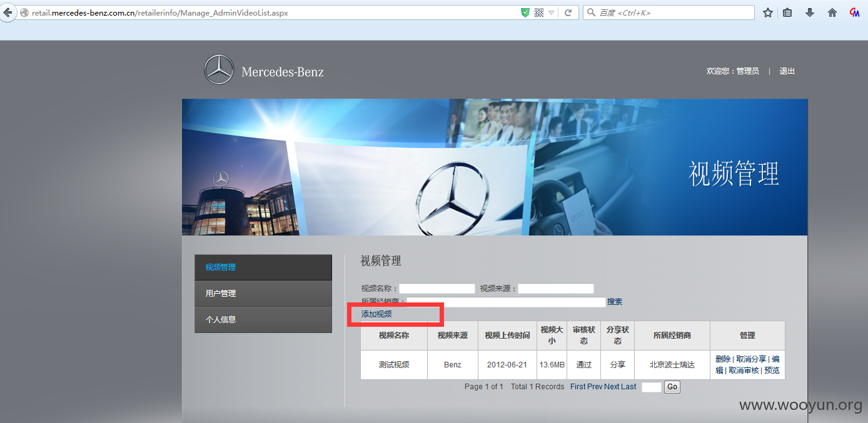868x423 pixels.
Task: Click the Benz source cell
Action: click(453, 365)
